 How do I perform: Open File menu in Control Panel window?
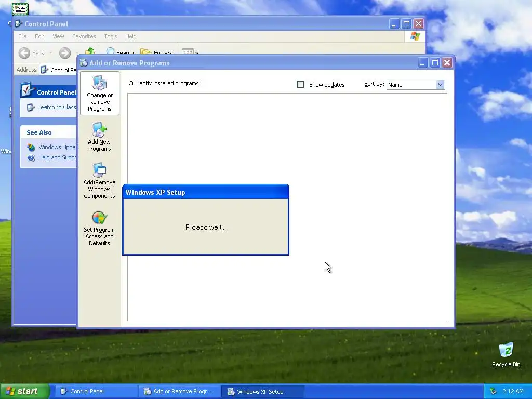click(22, 36)
